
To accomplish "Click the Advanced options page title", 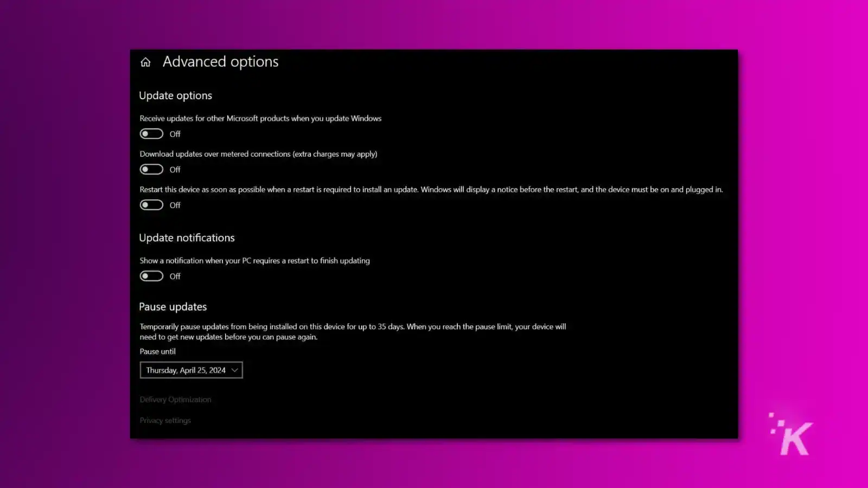I will pyautogui.click(x=220, y=62).
